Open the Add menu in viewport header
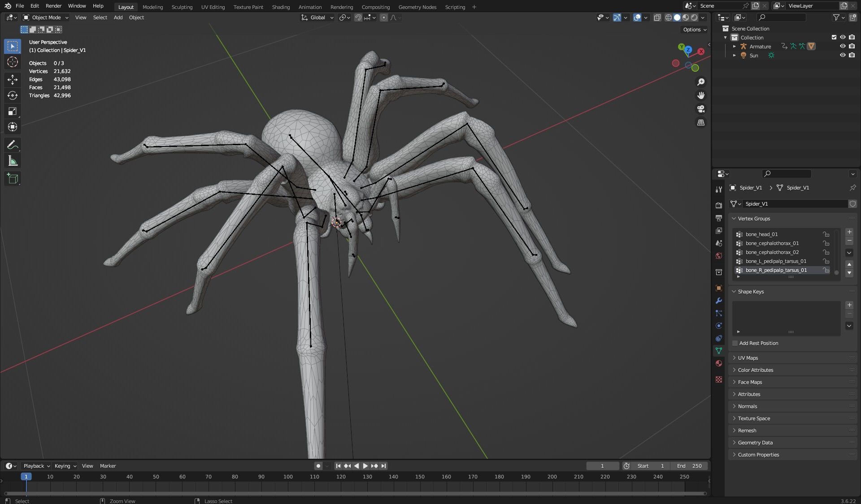Viewport: 861px width, 504px height. pyautogui.click(x=118, y=17)
